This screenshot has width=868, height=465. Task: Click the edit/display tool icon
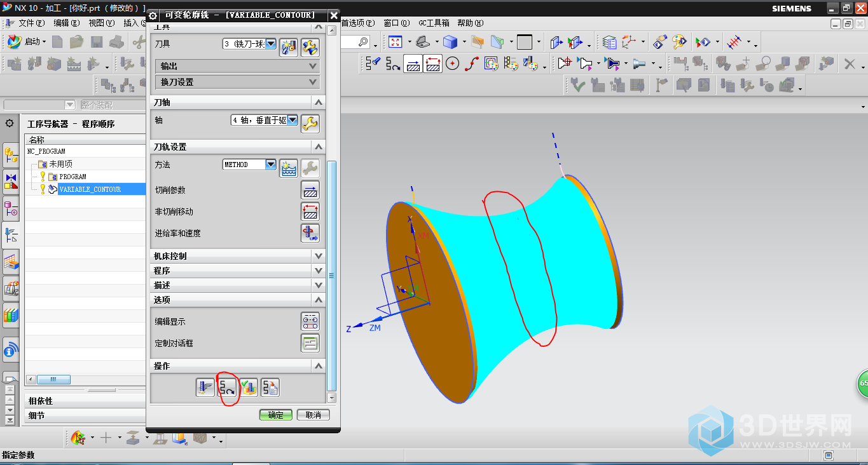click(x=310, y=47)
